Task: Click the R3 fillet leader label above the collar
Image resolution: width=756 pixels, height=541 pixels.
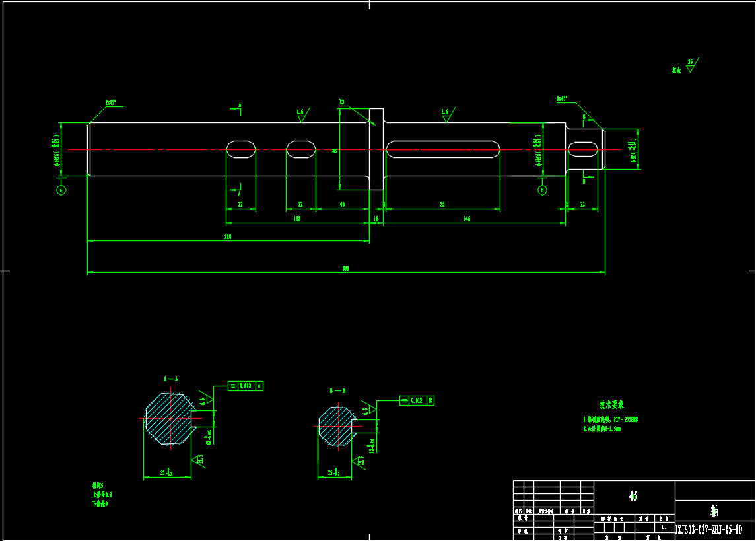Action: pyautogui.click(x=342, y=102)
